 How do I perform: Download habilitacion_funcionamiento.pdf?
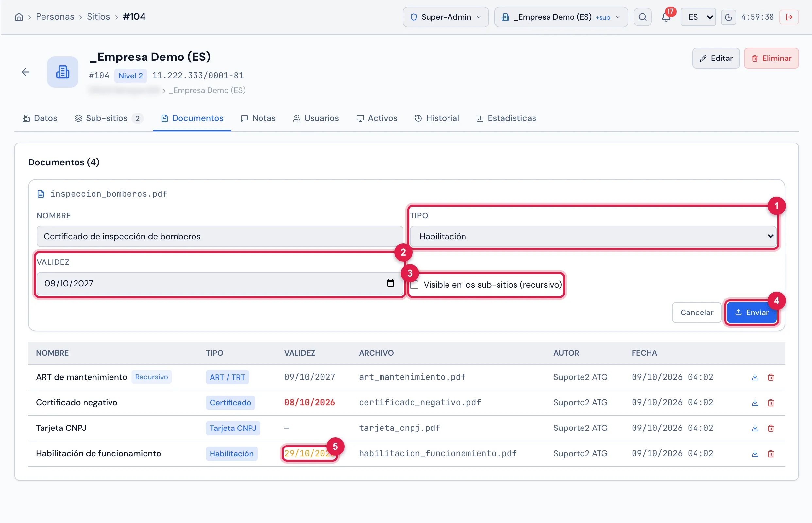click(754, 454)
